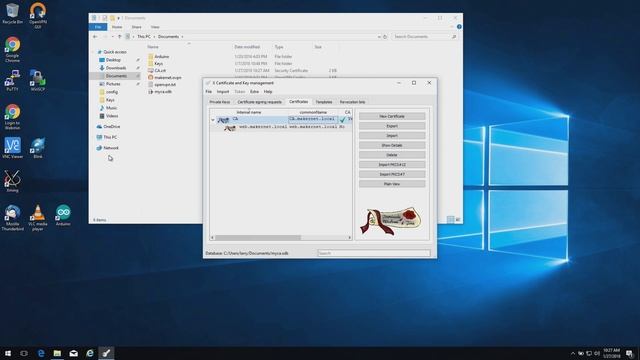Open the Quick Access toolbar dropdown arrow
Viewport: 640px width, 360px height.
pyautogui.click(x=119, y=18)
